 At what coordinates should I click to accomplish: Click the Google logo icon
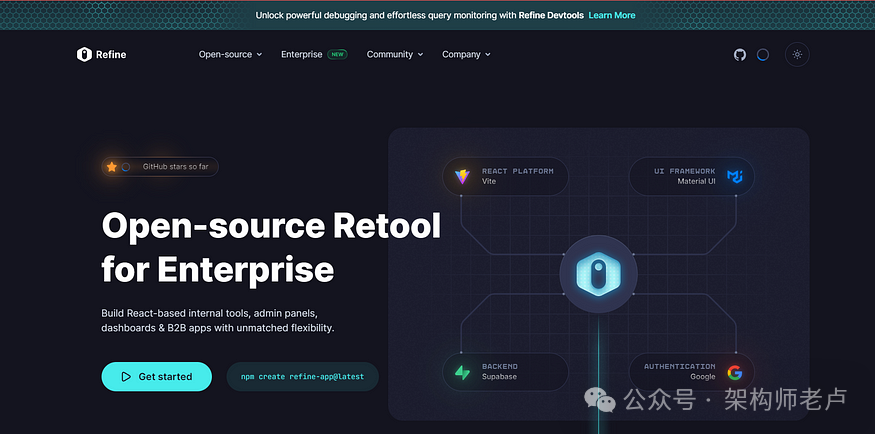[x=734, y=372]
